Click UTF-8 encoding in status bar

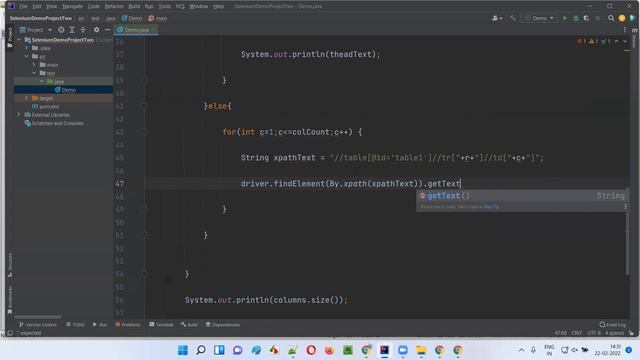pos(594,333)
